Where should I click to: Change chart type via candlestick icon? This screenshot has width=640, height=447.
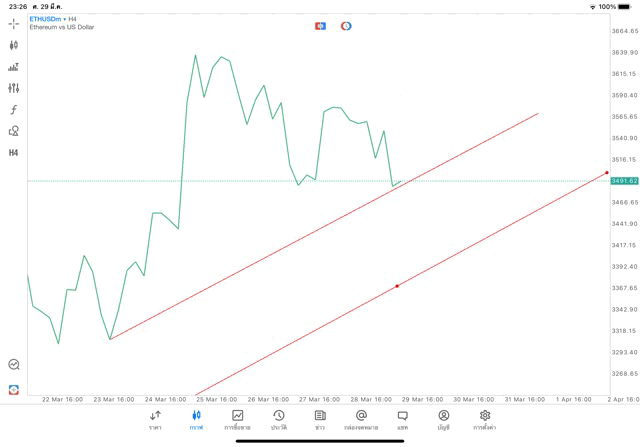click(x=14, y=45)
